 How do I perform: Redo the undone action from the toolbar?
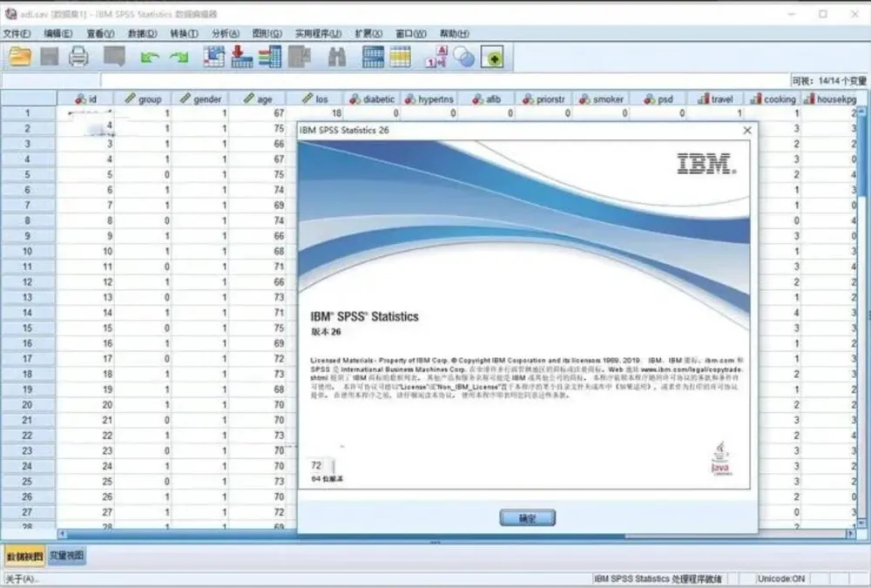(179, 57)
